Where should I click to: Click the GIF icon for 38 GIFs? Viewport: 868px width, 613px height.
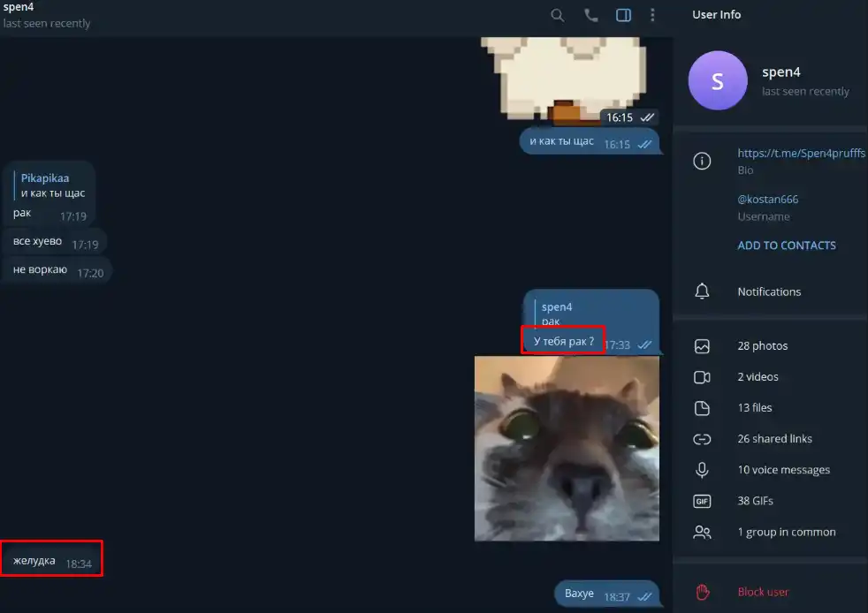[702, 501]
